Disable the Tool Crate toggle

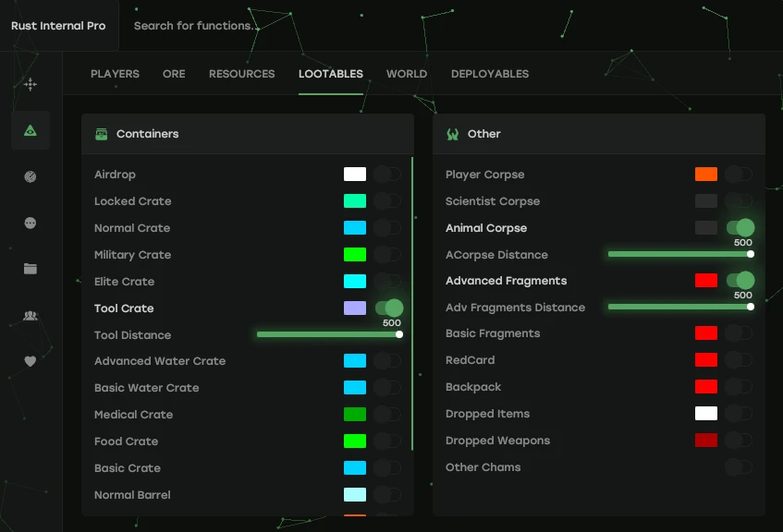(x=389, y=308)
